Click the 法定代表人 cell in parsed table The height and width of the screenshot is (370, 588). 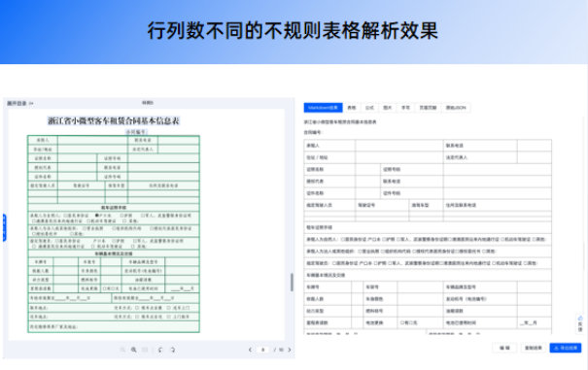tap(480, 157)
